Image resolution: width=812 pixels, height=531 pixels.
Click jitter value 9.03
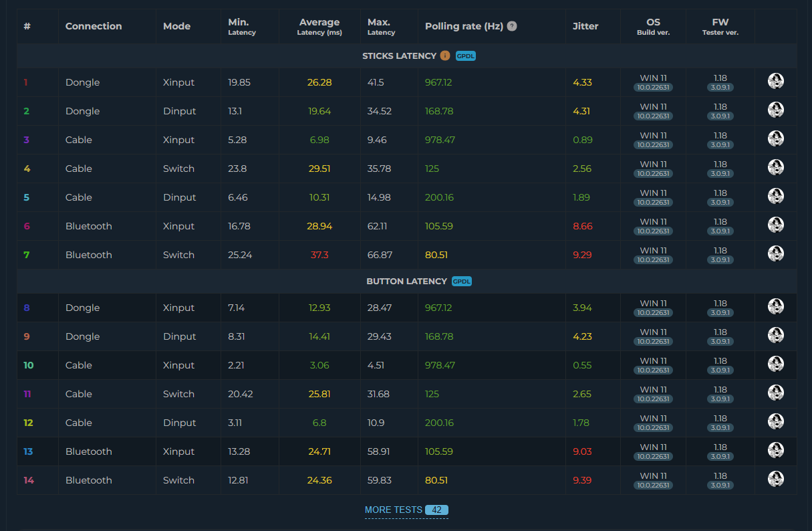pos(582,451)
